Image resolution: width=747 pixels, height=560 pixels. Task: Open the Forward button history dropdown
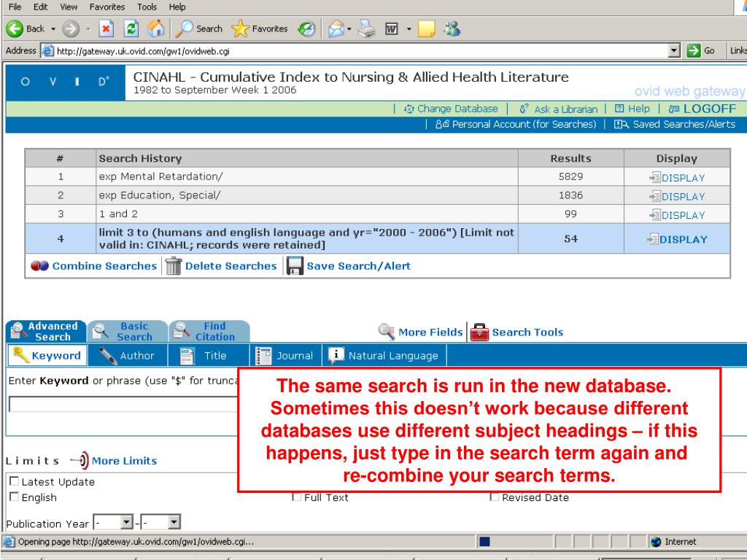[x=88, y=29]
